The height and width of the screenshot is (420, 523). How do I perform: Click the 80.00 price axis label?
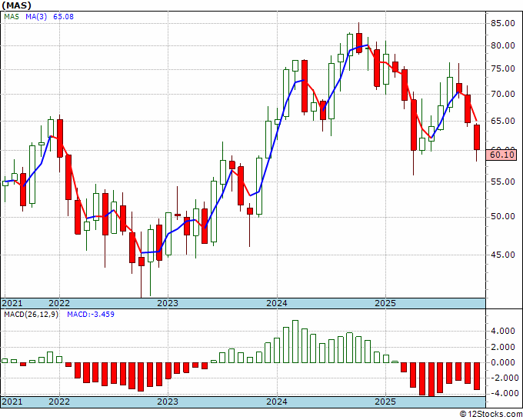point(502,45)
